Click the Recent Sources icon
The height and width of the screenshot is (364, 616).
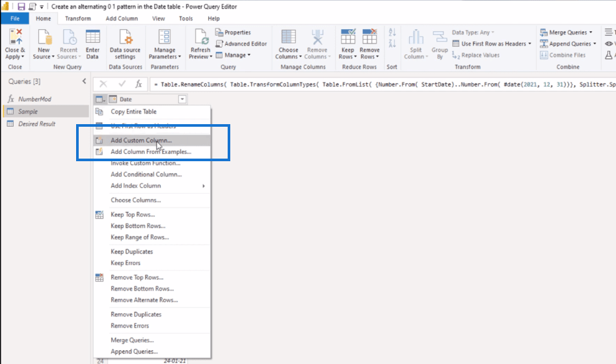69,37
